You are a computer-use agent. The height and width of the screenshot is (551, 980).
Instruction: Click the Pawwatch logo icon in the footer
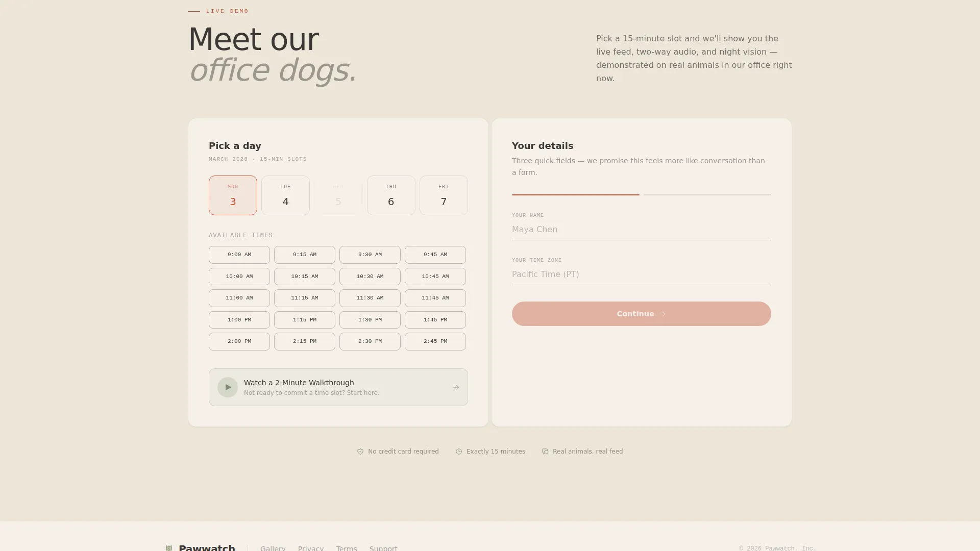coord(169,548)
